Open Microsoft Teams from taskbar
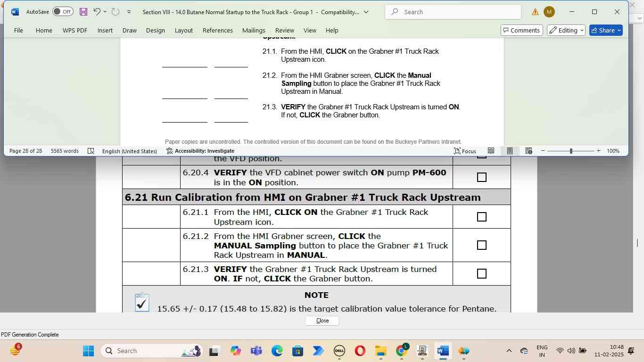The height and width of the screenshot is (362, 644). pyautogui.click(x=256, y=351)
